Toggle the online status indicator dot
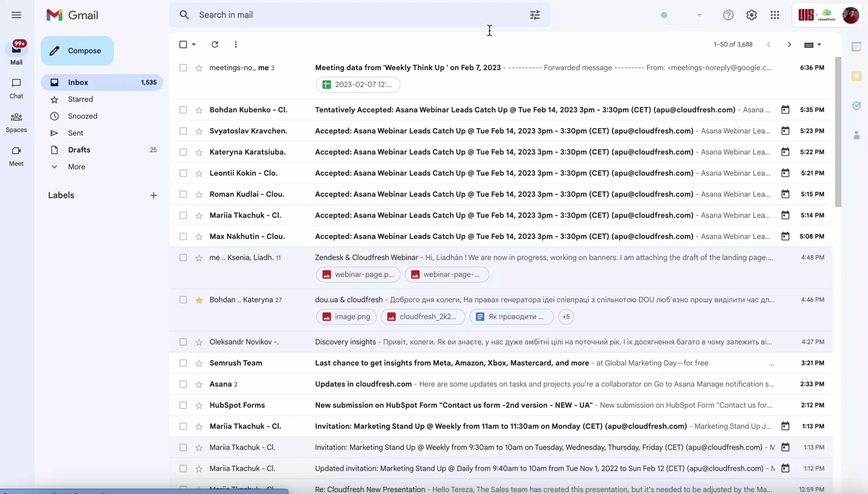Screen dimensions: 868x494 point(664,15)
